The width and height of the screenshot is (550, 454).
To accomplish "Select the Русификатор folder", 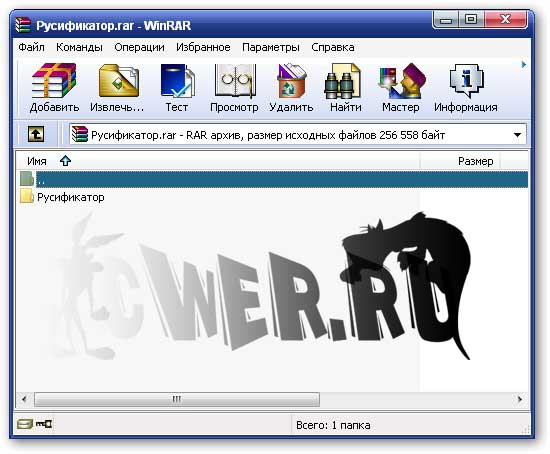I will [x=71, y=197].
